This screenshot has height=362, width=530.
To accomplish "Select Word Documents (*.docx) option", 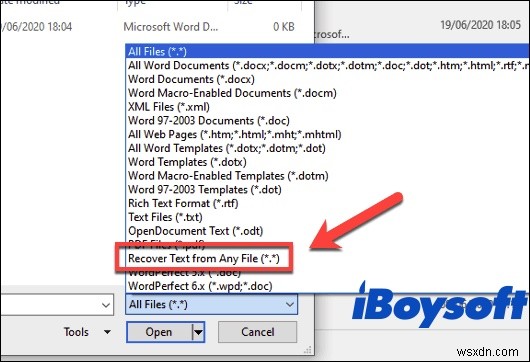I will tap(327, 79).
